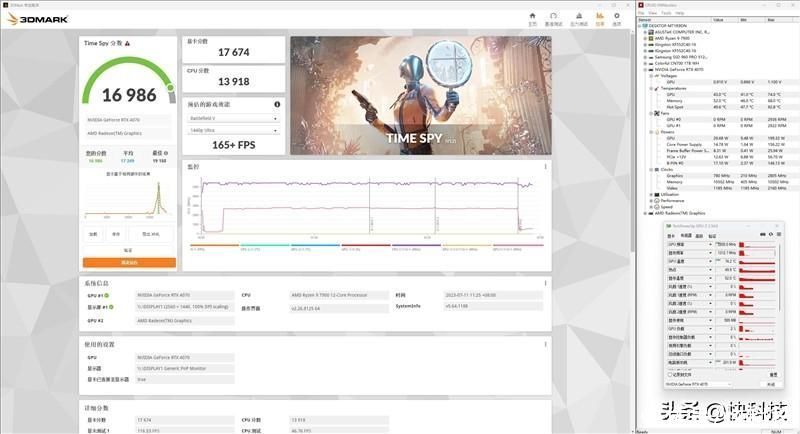
Task: Open the 3DMark Home page icon
Action: click(x=533, y=16)
